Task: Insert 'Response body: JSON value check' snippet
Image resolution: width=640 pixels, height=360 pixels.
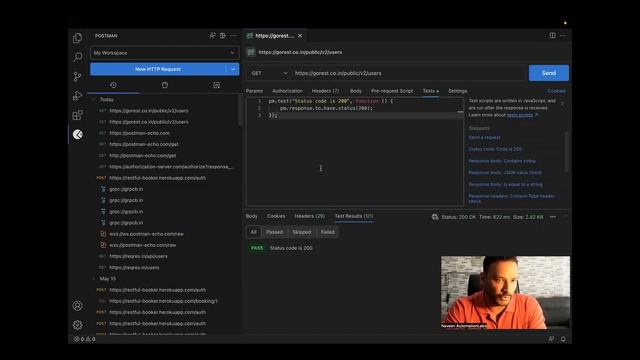Action: 505,173
